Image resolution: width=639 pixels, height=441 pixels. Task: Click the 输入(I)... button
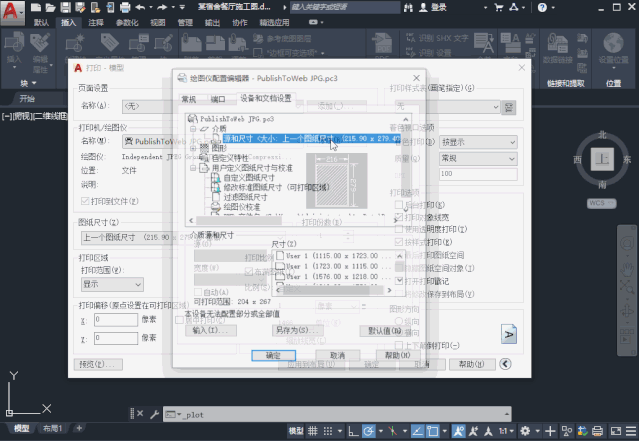click(x=211, y=330)
